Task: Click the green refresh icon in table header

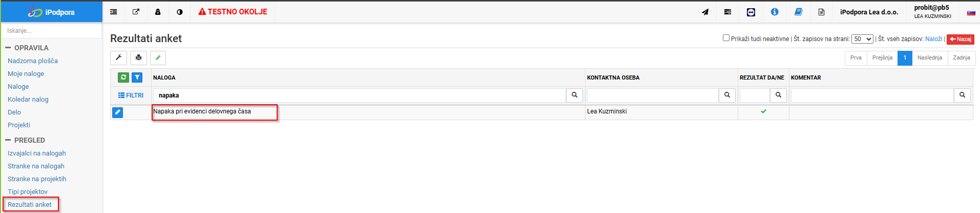Action: click(x=123, y=78)
